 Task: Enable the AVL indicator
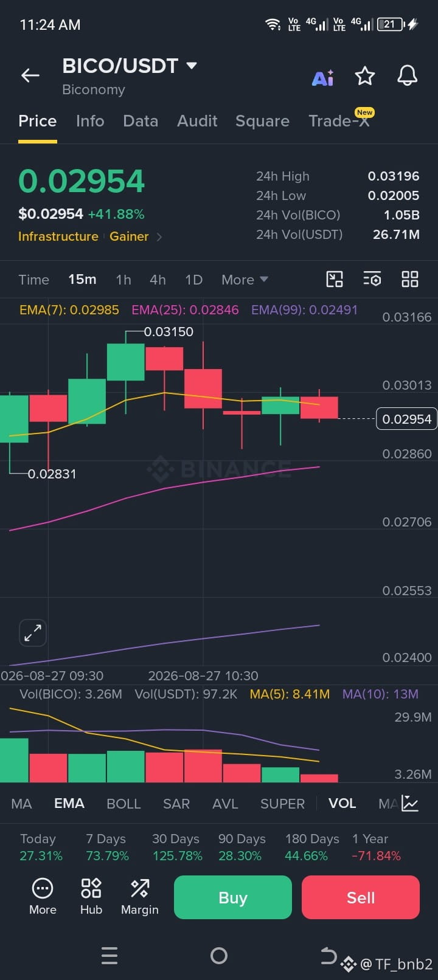225,804
